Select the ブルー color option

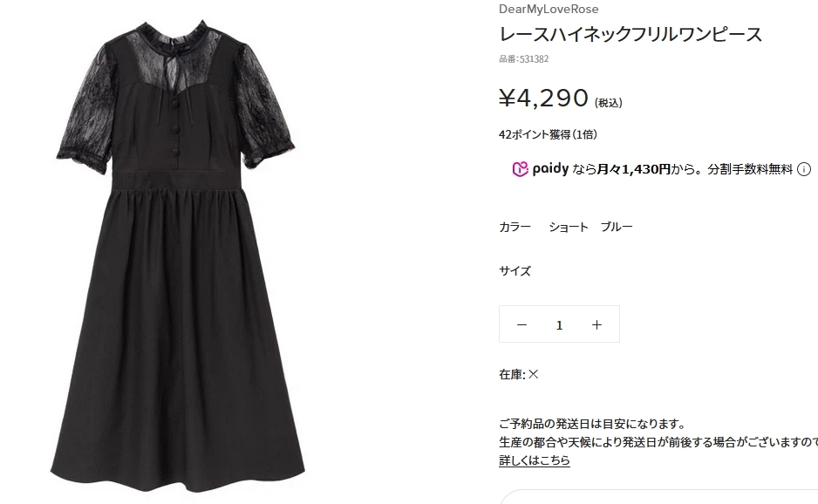point(616,227)
